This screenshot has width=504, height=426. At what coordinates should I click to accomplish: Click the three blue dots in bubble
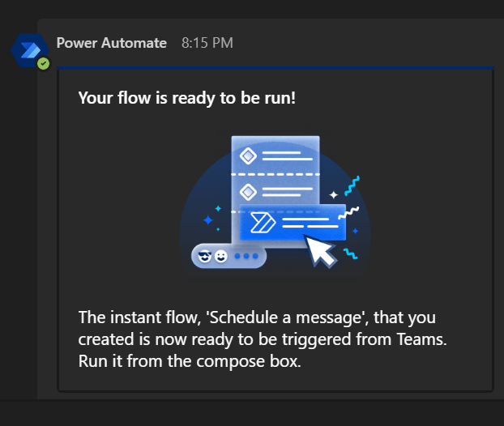click(x=246, y=257)
